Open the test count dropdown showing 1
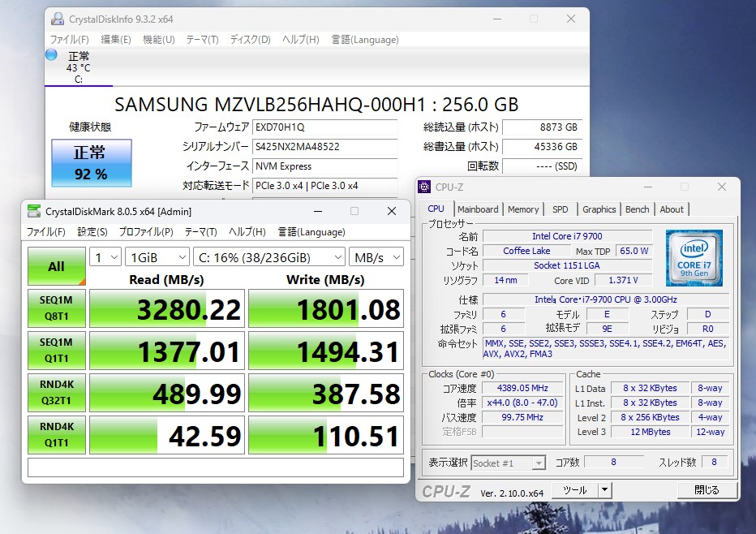756x534 pixels. pyautogui.click(x=105, y=257)
